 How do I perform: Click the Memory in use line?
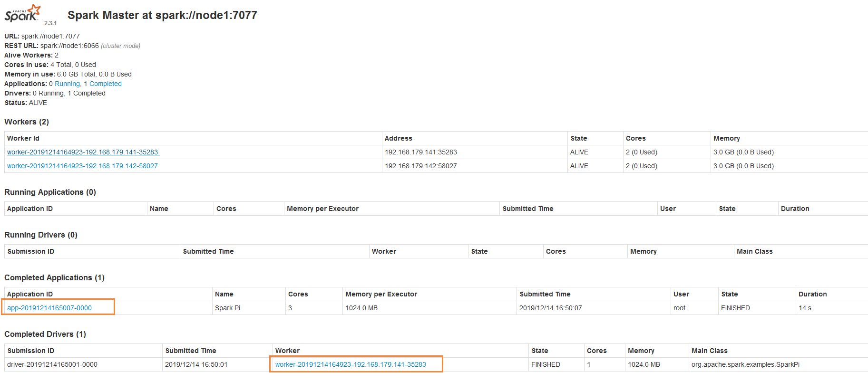[68, 74]
